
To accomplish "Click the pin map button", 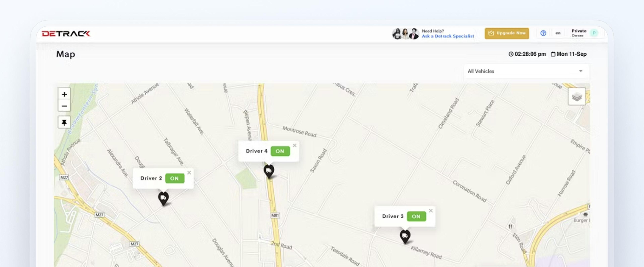I will pos(64,122).
